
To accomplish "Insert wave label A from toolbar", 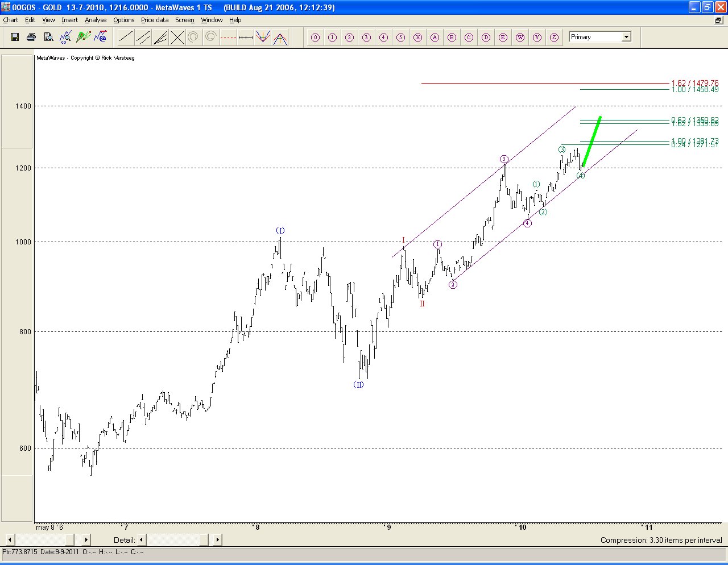I will tap(435, 38).
